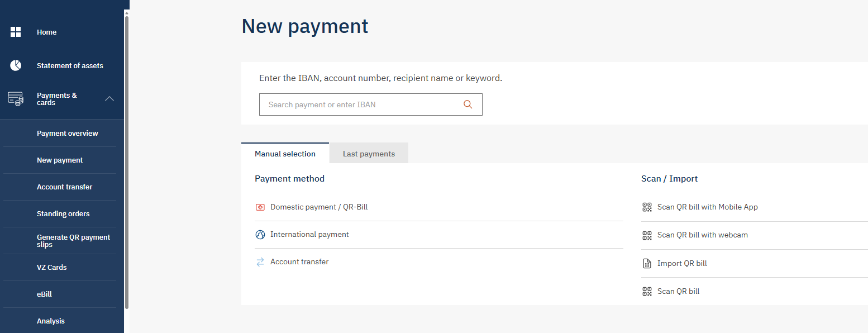Screen dimensions: 868x333
Task: Click the Payments & cards card icon
Action: point(16,99)
